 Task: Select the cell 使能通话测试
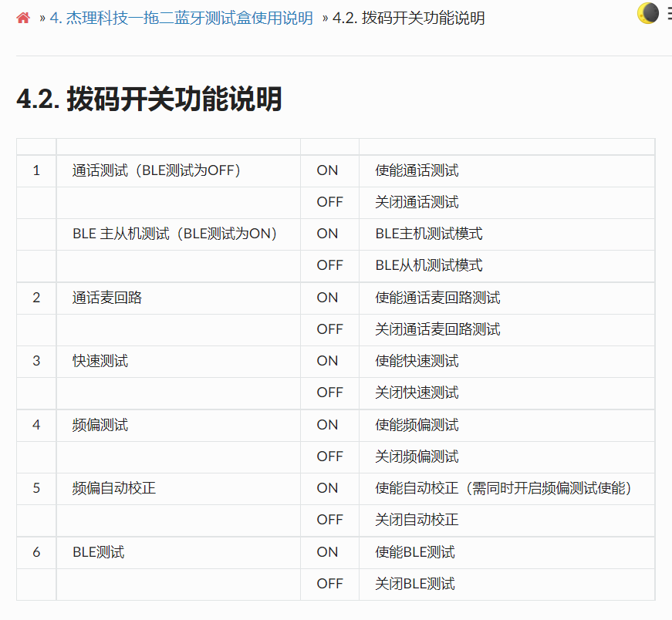507,170
